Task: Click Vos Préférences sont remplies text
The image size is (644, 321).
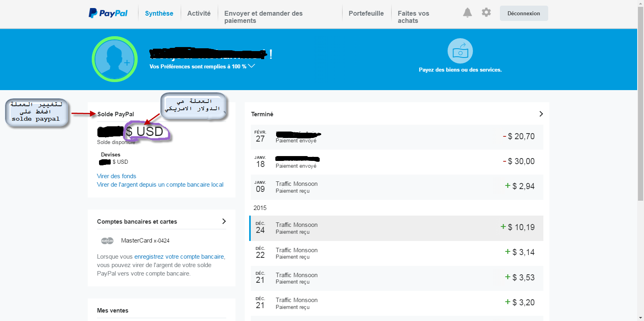Action: coord(198,66)
